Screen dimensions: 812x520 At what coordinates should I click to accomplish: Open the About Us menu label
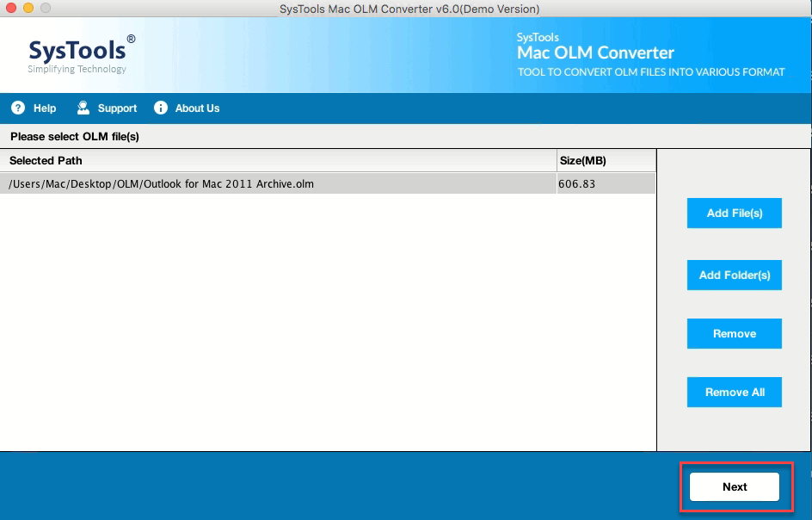coord(197,108)
